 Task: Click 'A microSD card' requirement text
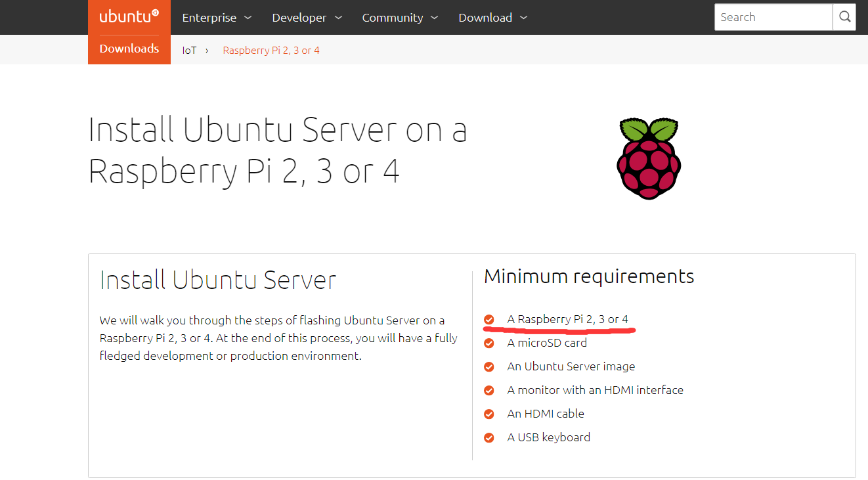[x=547, y=343]
